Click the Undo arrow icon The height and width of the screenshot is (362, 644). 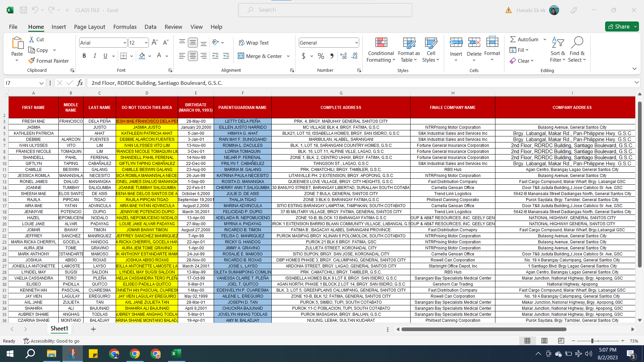pos(35,10)
